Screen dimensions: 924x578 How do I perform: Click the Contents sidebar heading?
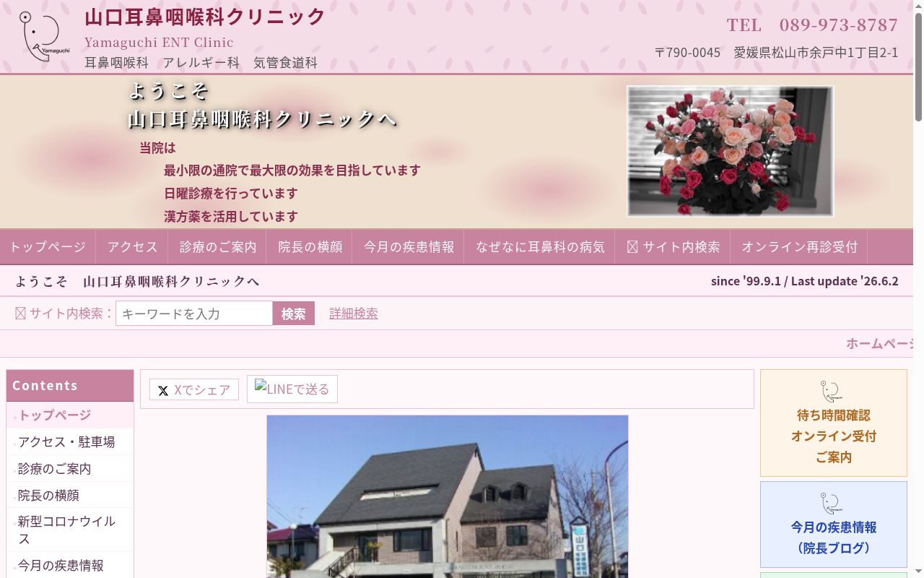click(70, 386)
